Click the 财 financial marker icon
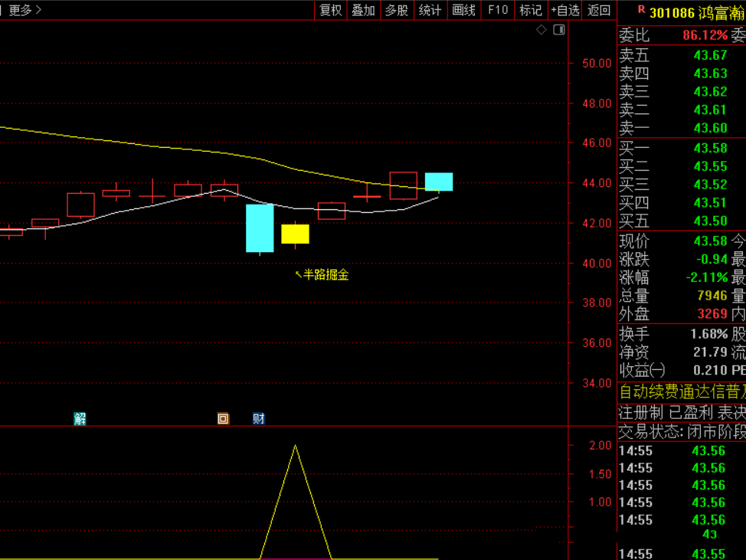The image size is (746, 560). (x=259, y=418)
